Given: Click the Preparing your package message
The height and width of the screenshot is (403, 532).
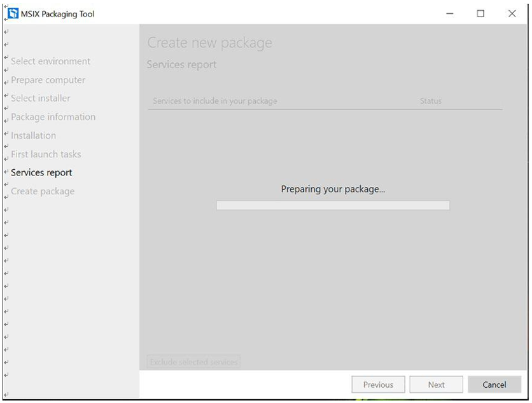Looking at the screenshot, I should click(x=333, y=189).
